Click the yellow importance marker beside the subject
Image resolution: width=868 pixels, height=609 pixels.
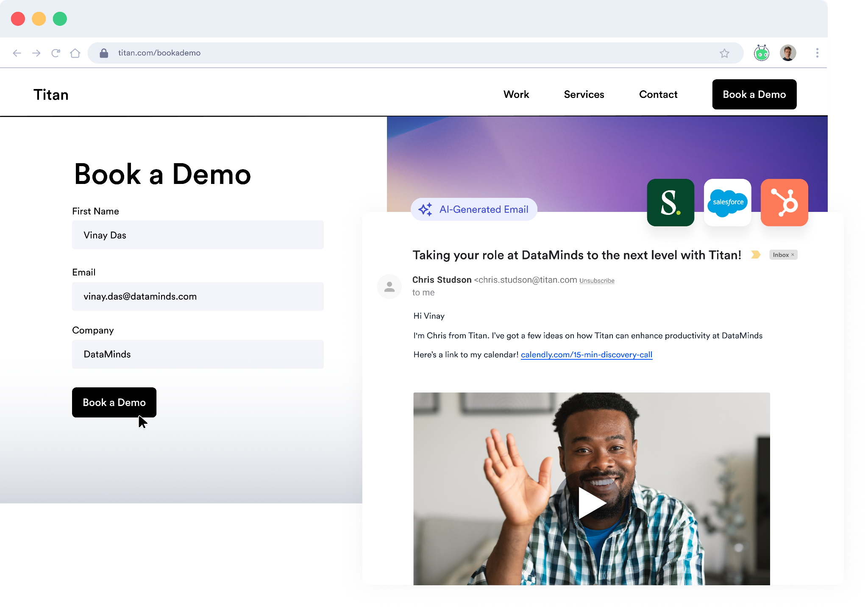coord(756,255)
